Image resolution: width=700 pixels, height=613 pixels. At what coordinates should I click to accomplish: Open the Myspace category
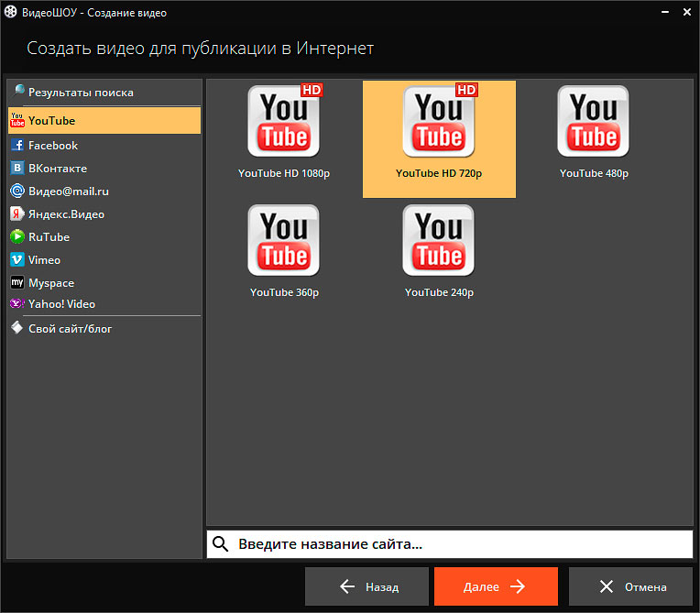pyautogui.click(x=104, y=282)
